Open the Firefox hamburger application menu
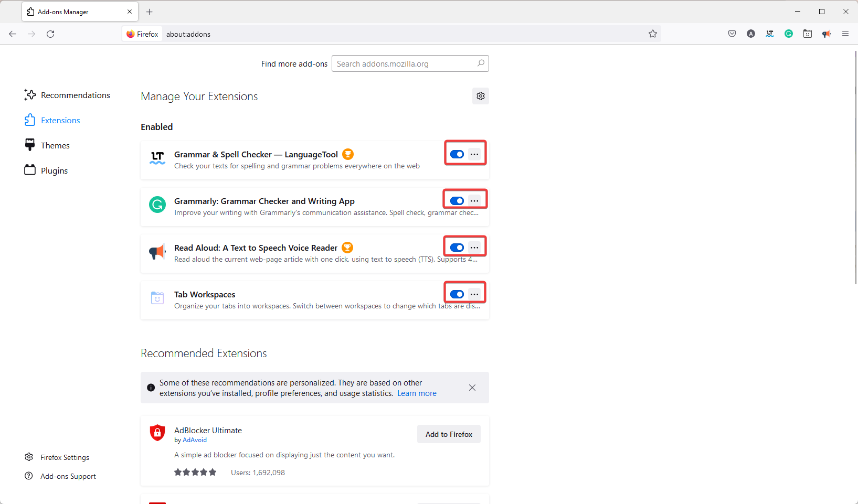 pos(845,34)
